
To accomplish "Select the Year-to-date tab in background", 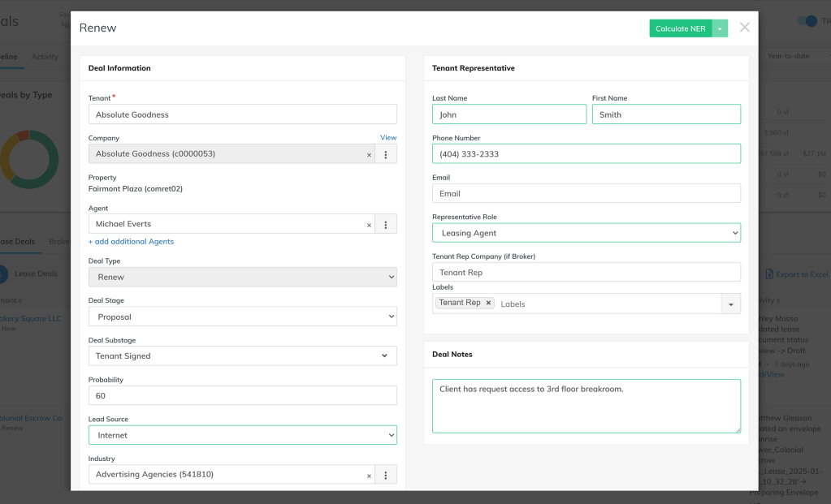I will pos(788,55).
